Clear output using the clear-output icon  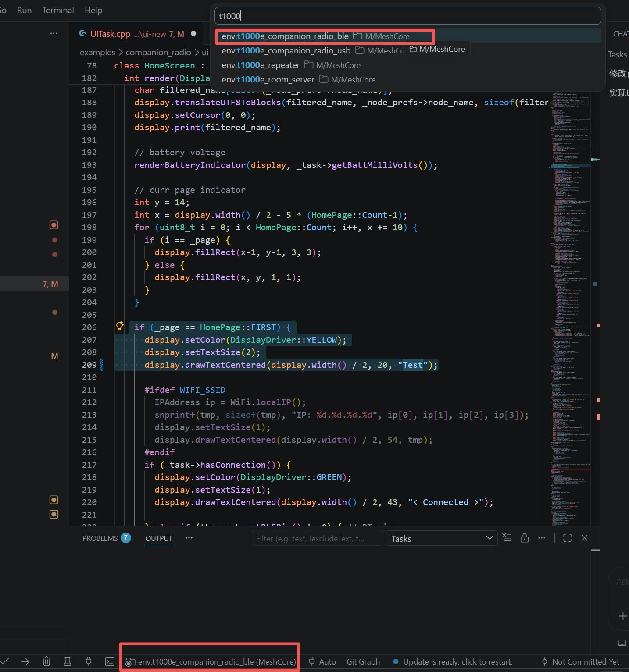click(507, 538)
